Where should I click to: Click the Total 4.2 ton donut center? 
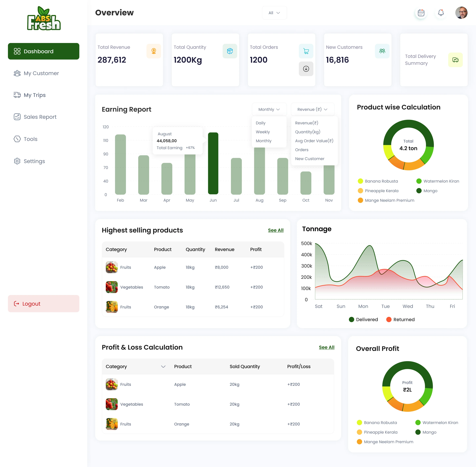408,145
